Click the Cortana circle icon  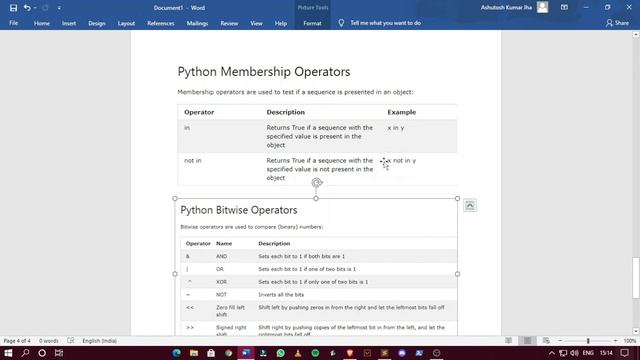42,353
